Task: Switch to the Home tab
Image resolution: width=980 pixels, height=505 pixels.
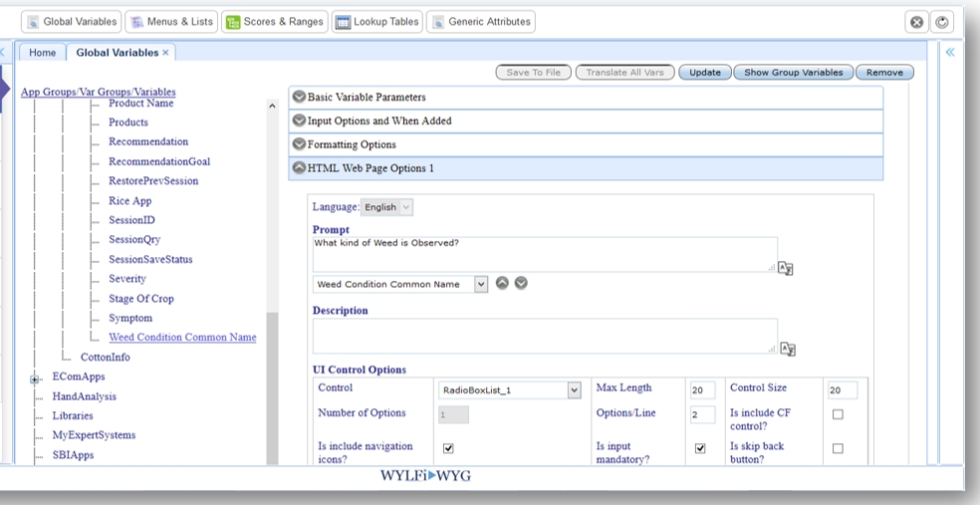Action: 42,53
